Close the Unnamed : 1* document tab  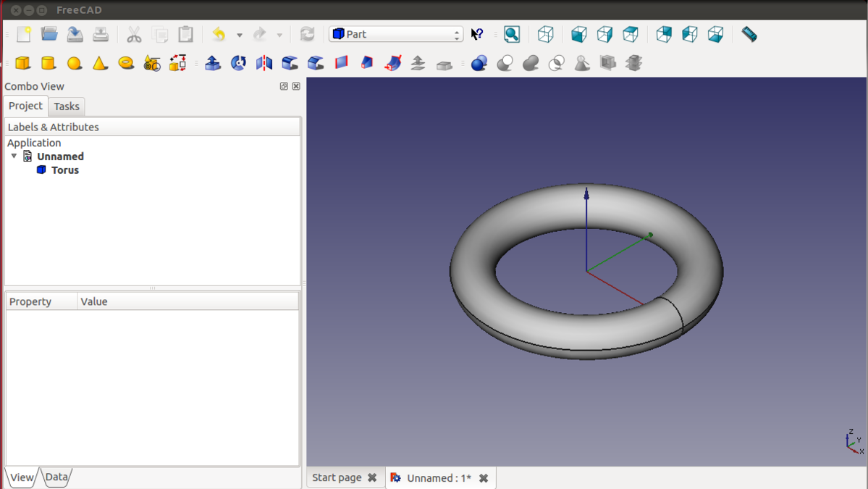(x=484, y=478)
